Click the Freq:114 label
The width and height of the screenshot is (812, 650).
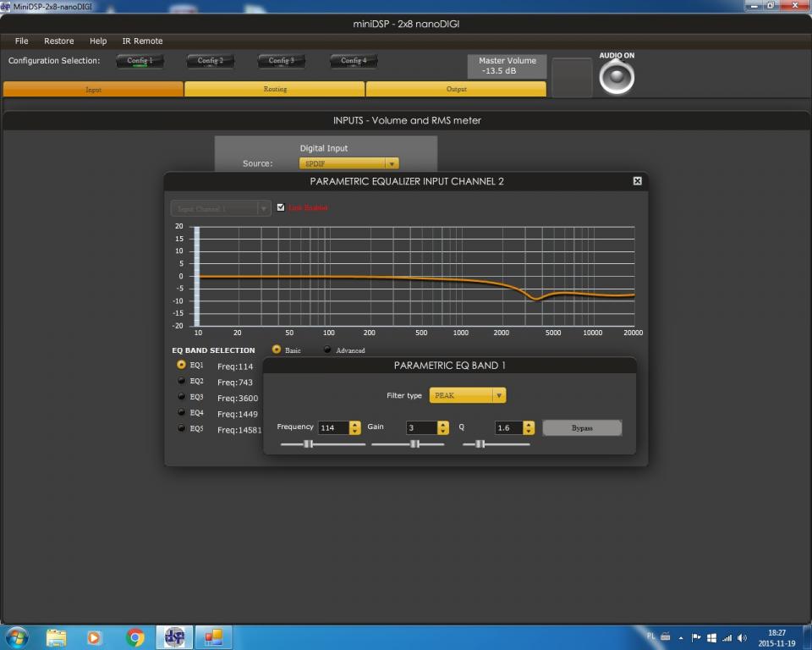point(235,366)
